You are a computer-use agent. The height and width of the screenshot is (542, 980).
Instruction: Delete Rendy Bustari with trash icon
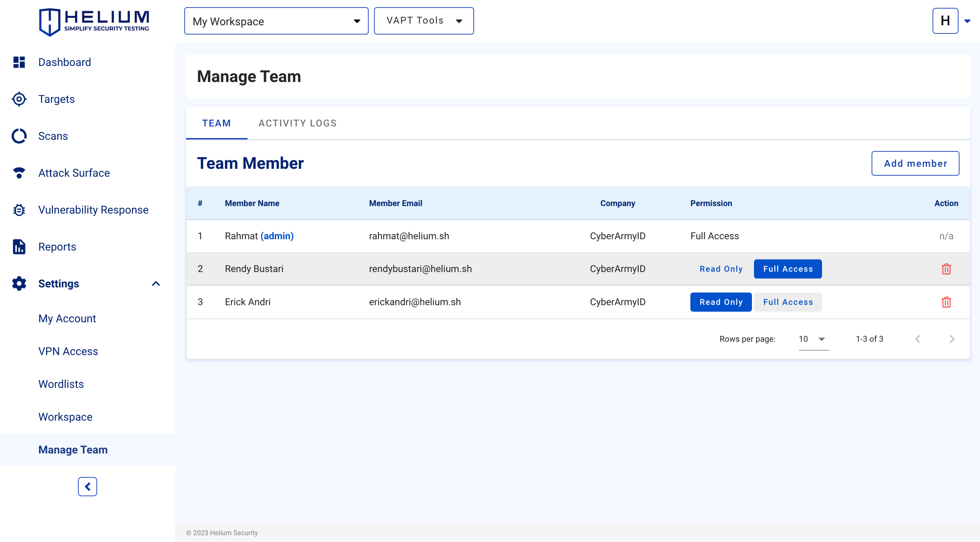(946, 269)
